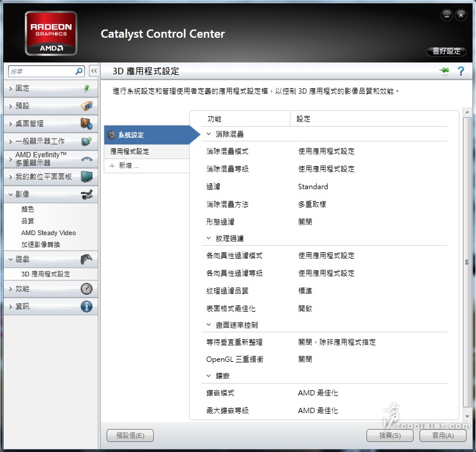
Task: Collapse the 消除混疊 settings group
Action: 209,134
